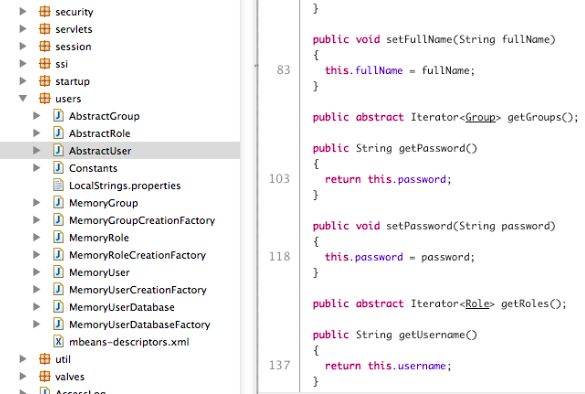Click the MemoryRole Java file icon
The image size is (585, 394).
58,237
